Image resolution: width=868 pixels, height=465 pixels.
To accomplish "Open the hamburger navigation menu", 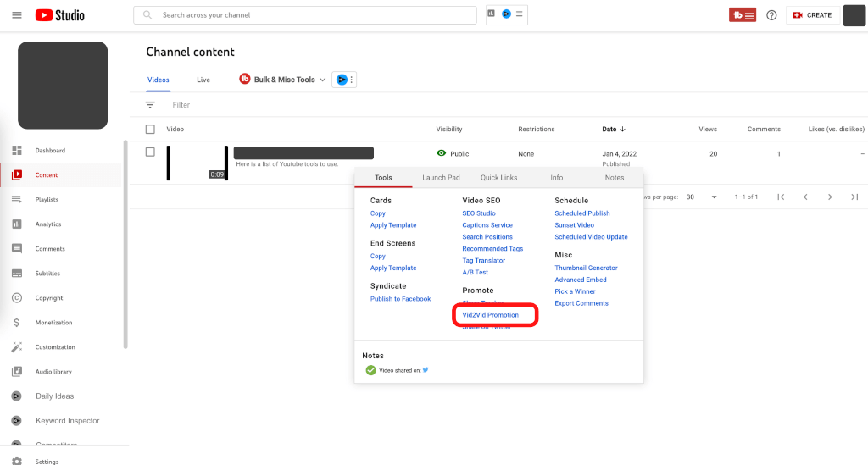I will [17, 15].
